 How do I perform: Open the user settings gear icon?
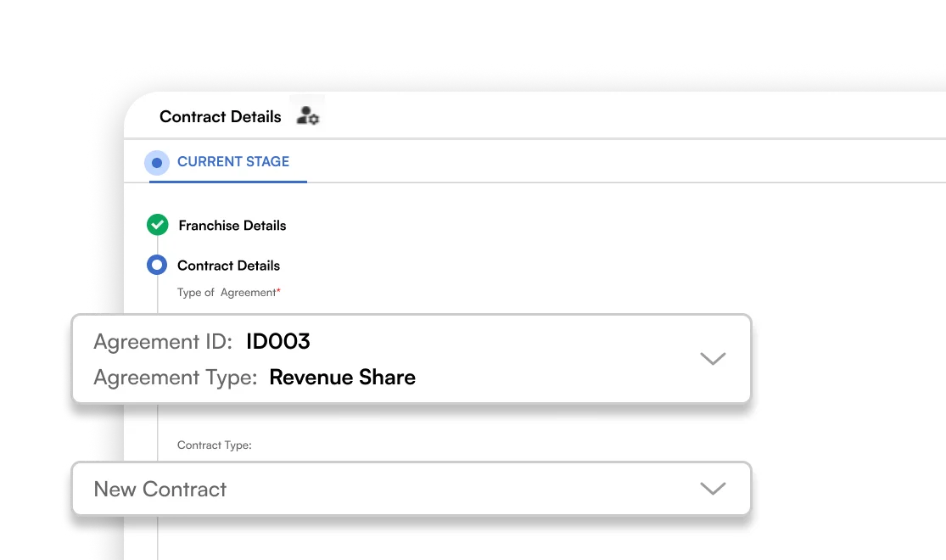coord(308,115)
